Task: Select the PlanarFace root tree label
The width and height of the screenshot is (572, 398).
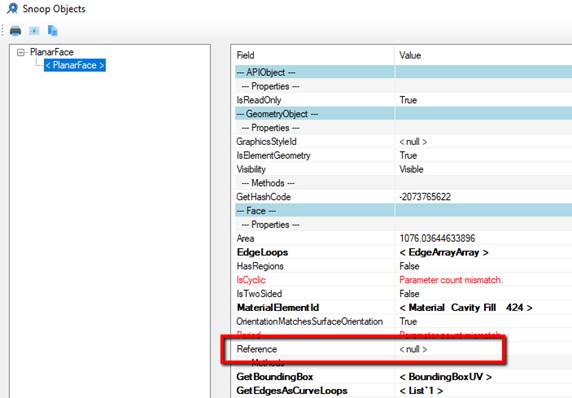Action: [x=52, y=52]
